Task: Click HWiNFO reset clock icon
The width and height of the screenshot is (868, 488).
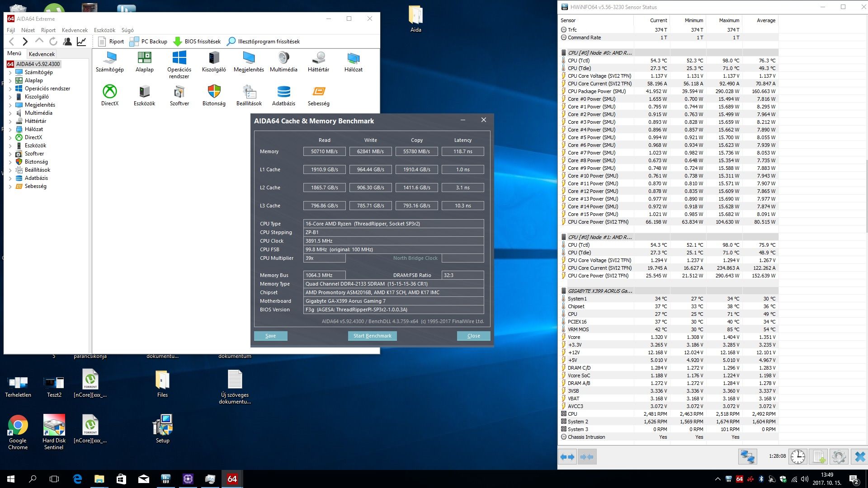Action: [x=798, y=456]
